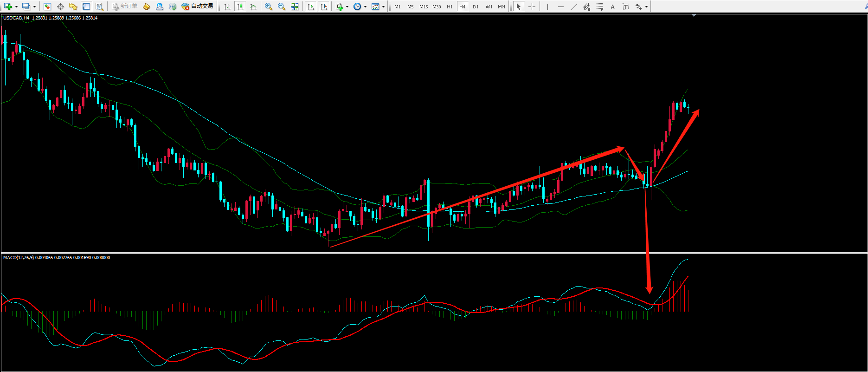The width and height of the screenshot is (868, 372).
Task: Expand the chart periods clock dropdown
Action: click(365, 7)
